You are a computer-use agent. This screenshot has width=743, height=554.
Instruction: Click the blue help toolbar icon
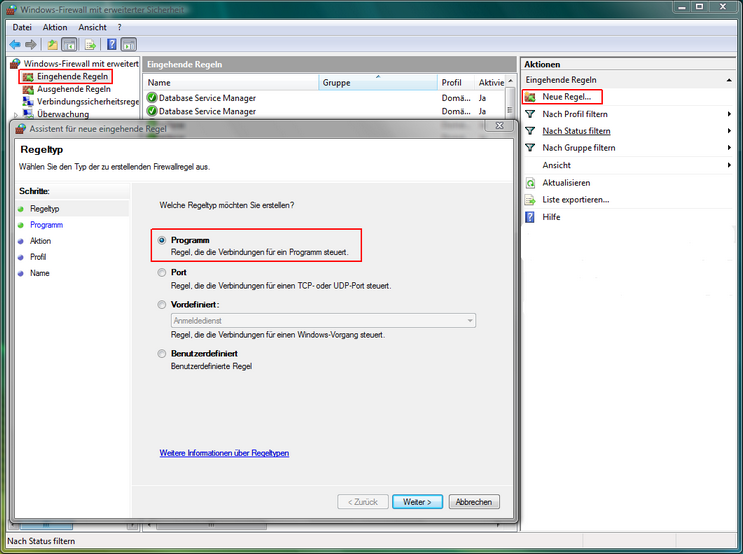pyautogui.click(x=112, y=45)
